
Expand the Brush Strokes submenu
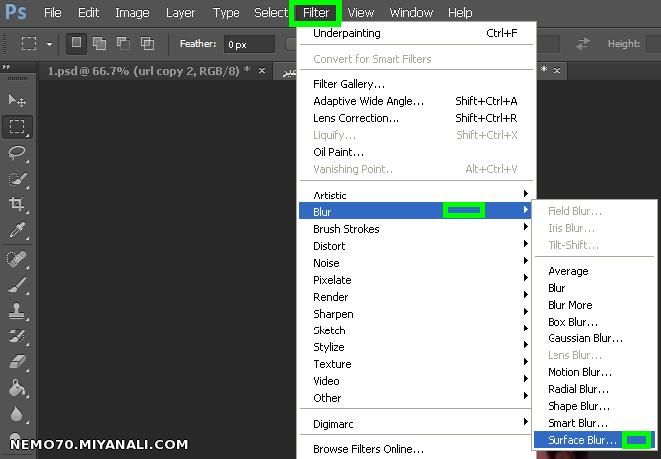[415, 229]
